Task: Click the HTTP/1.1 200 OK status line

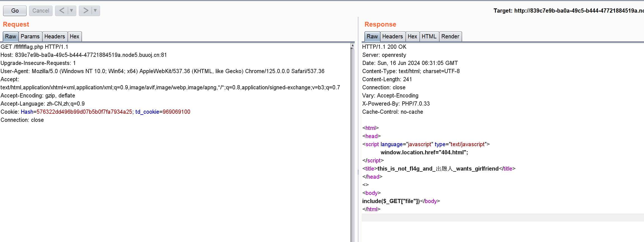Action: (384, 47)
